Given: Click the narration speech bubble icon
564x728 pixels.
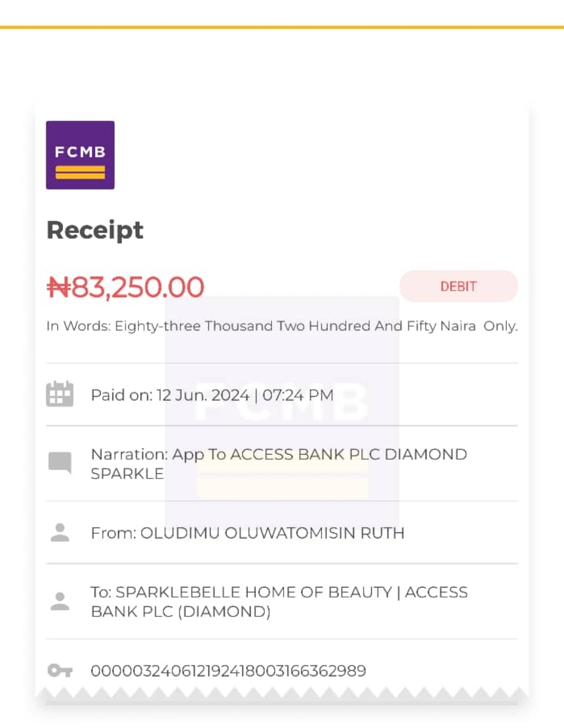Looking at the screenshot, I should pos(60,462).
